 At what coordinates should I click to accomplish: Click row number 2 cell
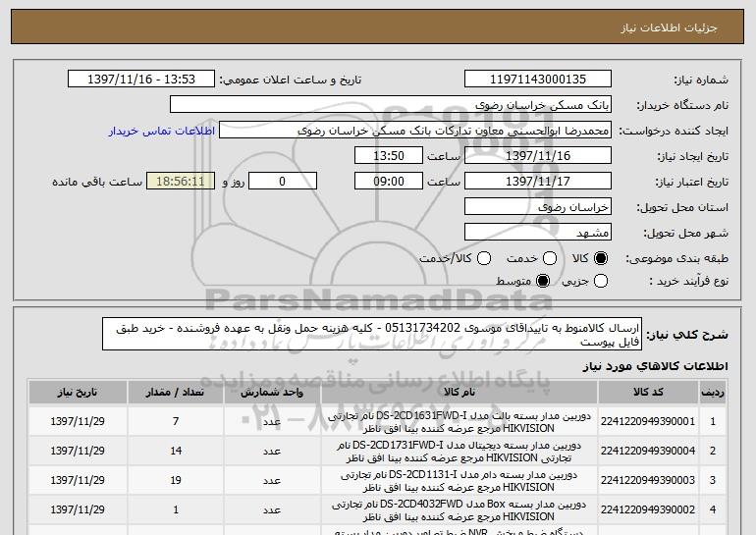point(713,451)
